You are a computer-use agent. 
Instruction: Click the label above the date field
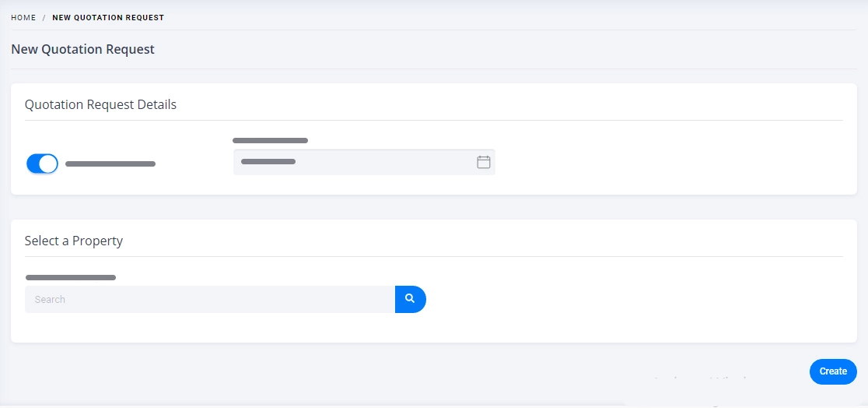tap(270, 141)
